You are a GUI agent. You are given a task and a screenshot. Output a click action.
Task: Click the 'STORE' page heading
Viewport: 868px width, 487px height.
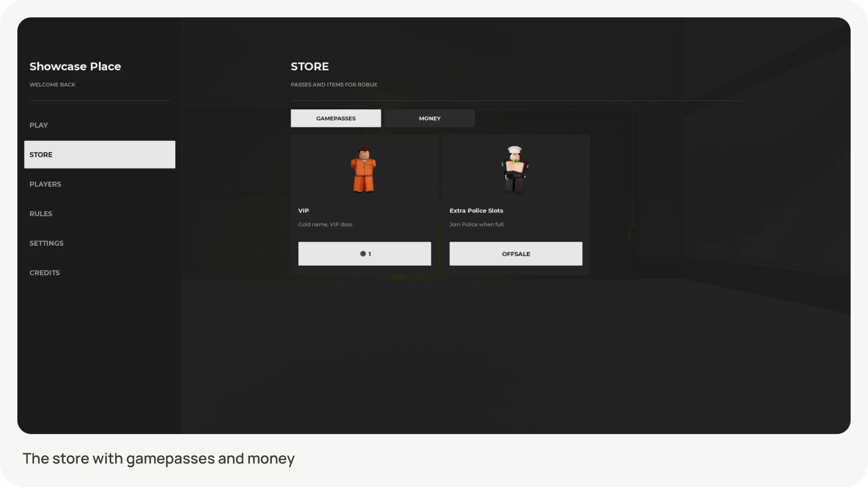310,66
